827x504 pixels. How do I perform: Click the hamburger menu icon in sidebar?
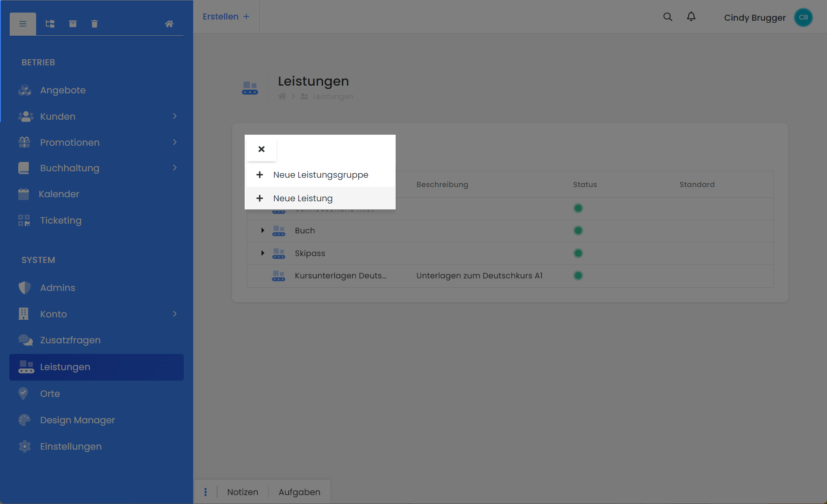click(x=23, y=24)
